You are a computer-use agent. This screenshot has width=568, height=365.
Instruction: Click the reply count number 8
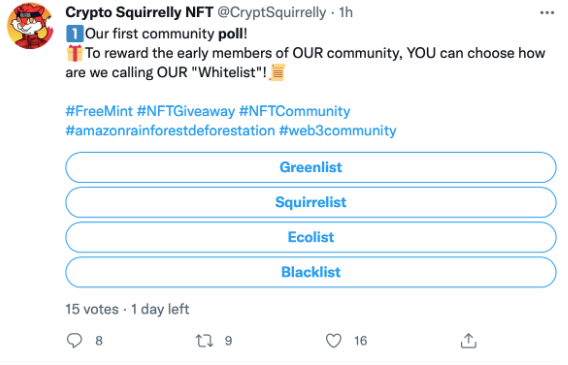[99, 341]
